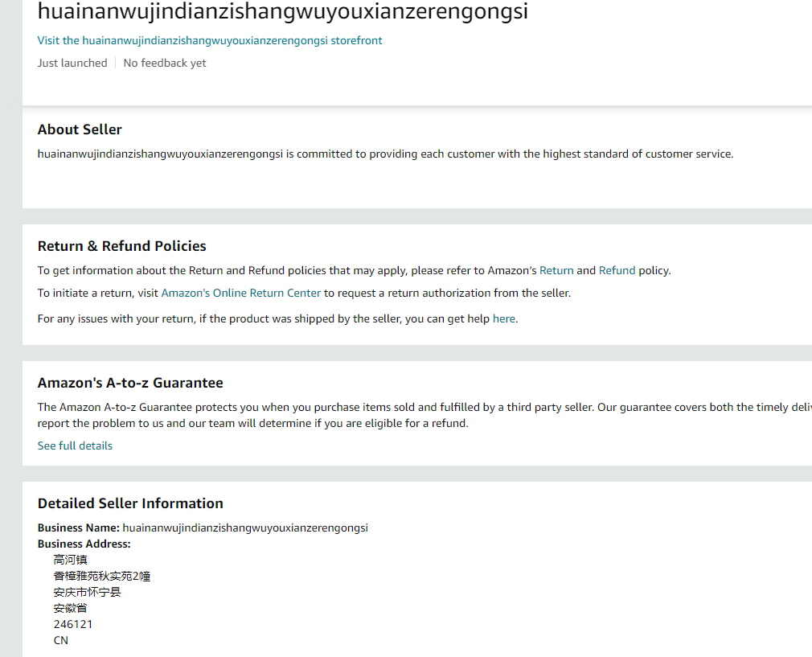Click the About Seller heading
The width and height of the screenshot is (812, 657).
point(80,129)
